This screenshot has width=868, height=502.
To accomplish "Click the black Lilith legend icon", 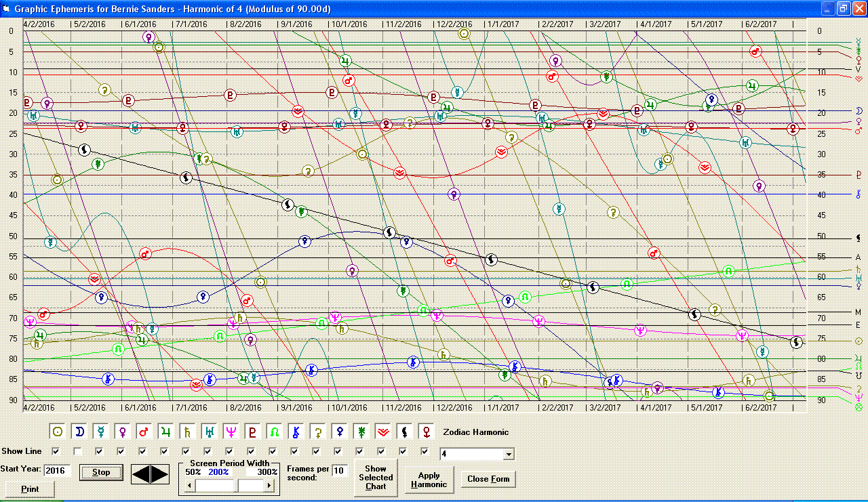I will tap(403, 432).
